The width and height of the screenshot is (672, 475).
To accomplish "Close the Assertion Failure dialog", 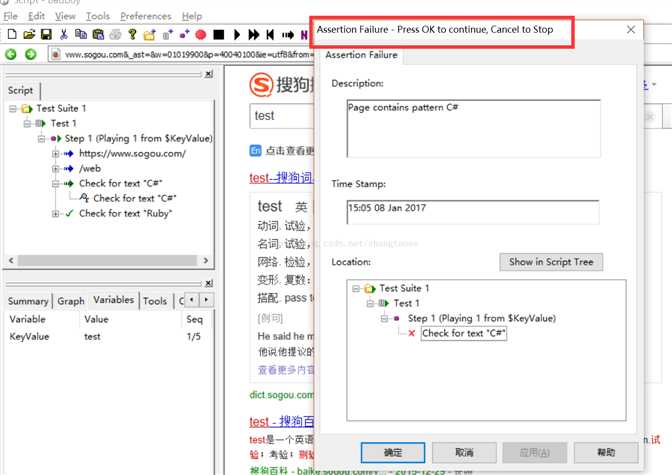I will (631, 30).
